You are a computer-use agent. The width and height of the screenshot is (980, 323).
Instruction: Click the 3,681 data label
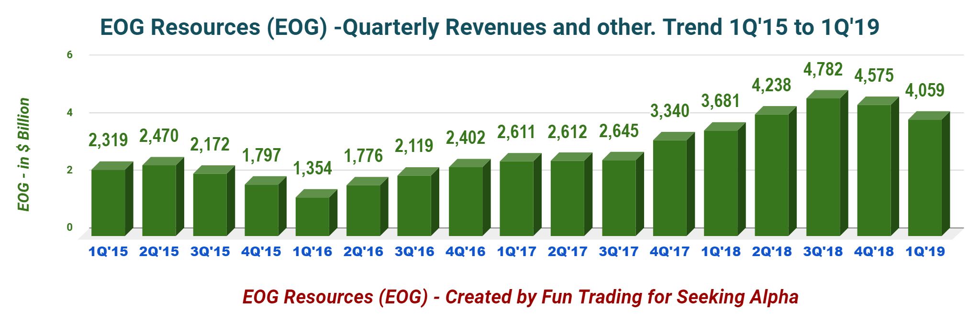tap(721, 101)
